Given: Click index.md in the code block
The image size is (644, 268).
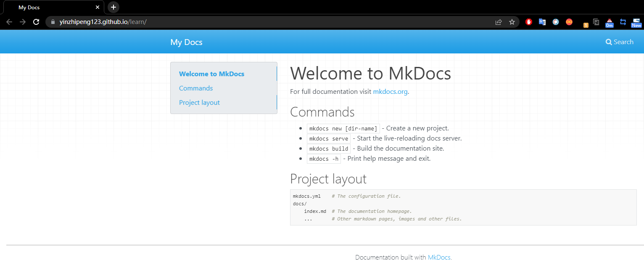Looking at the screenshot, I should click(x=315, y=211).
